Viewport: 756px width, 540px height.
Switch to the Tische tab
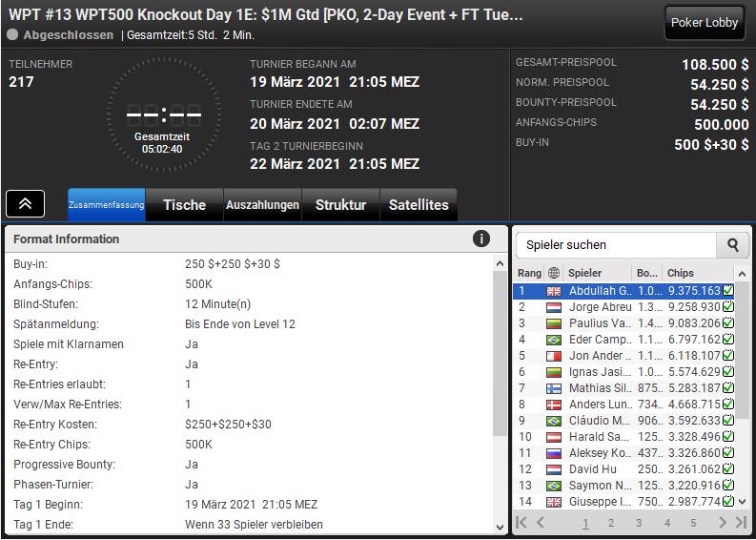click(184, 204)
